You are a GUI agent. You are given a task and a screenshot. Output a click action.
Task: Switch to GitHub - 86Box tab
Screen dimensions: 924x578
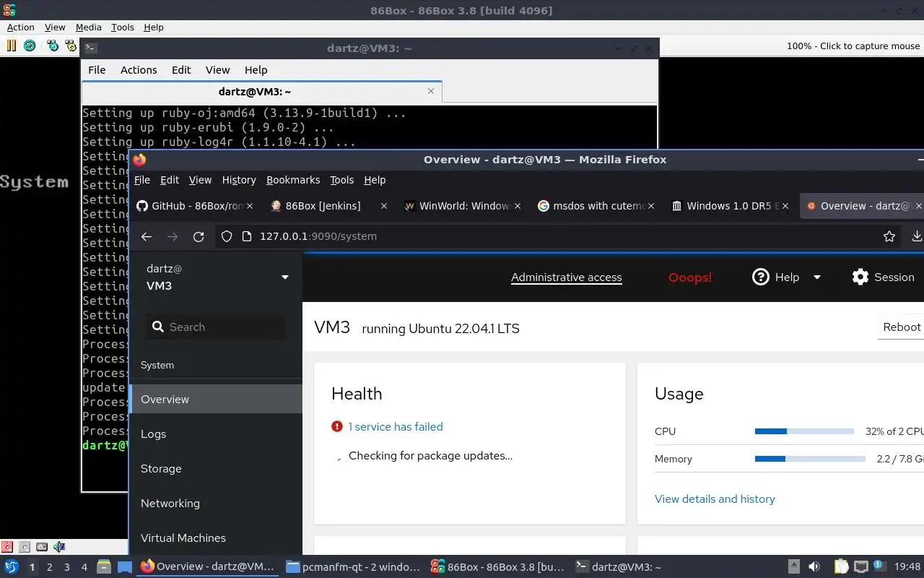pyautogui.click(x=195, y=206)
